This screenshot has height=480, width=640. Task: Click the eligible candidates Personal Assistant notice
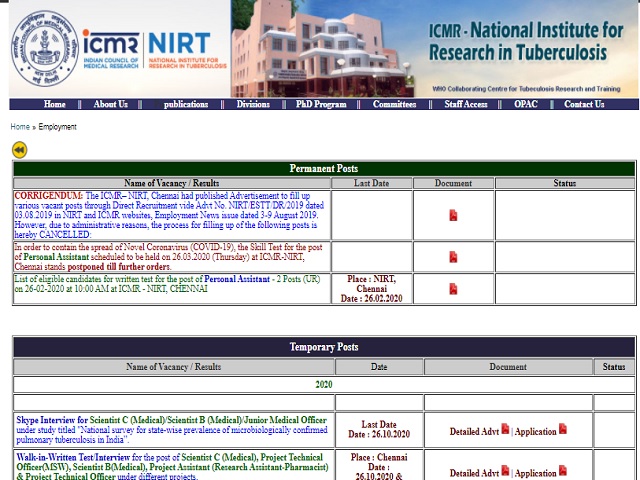[x=167, y=284]
